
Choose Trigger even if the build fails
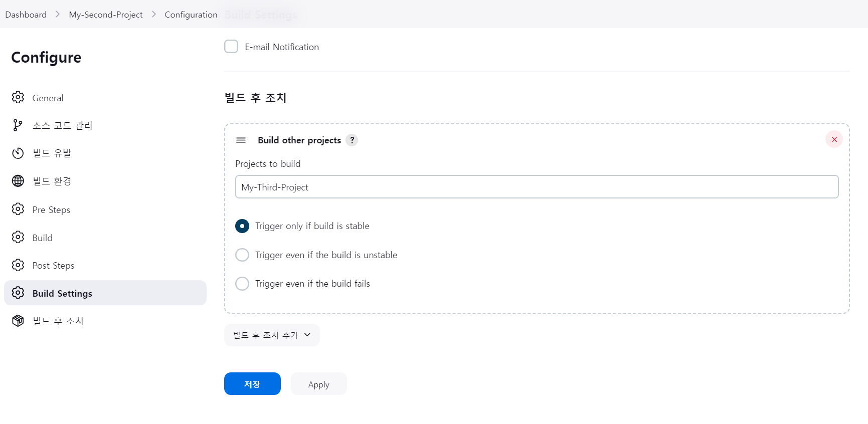[242, 284]
